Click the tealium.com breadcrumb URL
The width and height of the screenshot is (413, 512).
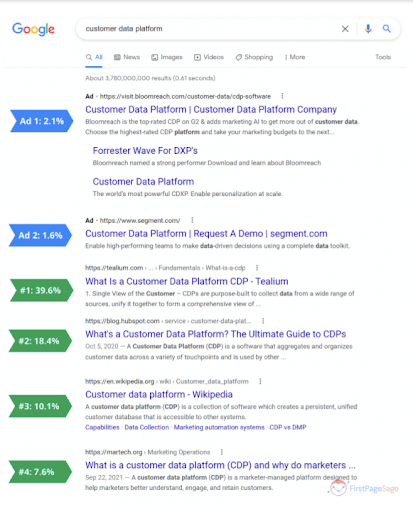(165, 268)
